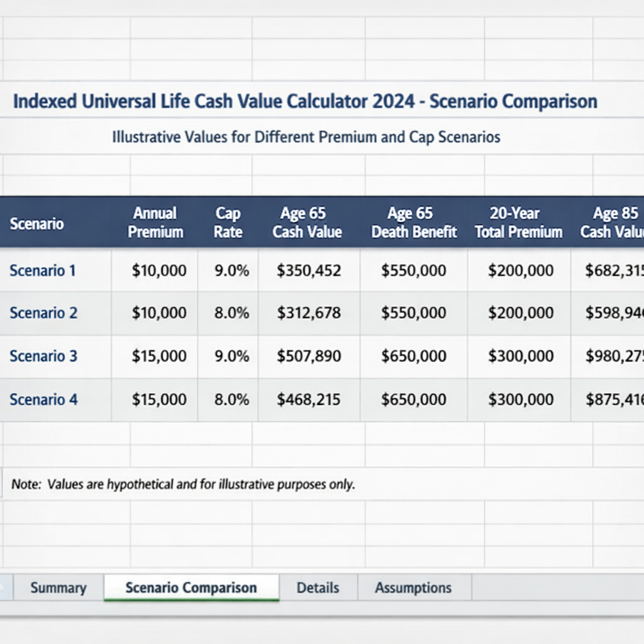Switch to the Summary sheet tab
Viewport: 644px width, 644px height.
(x=58, y=588)
